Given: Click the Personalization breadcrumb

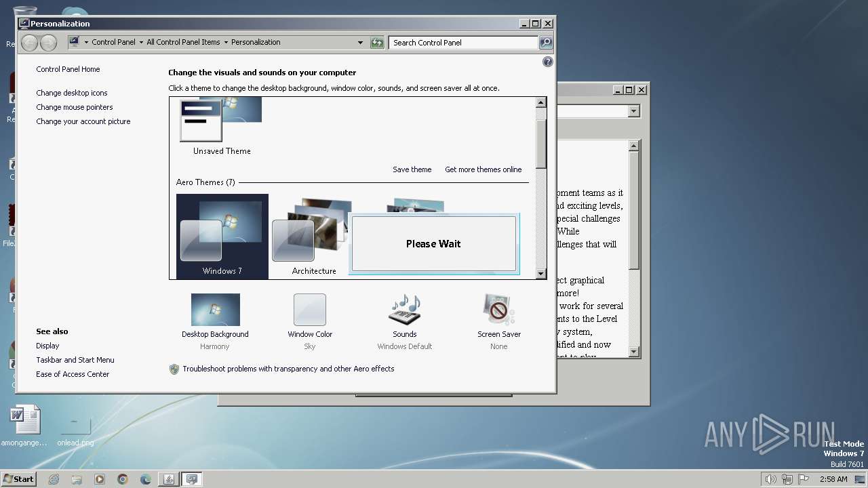Looking at the screenshot, I should (256, 42).
